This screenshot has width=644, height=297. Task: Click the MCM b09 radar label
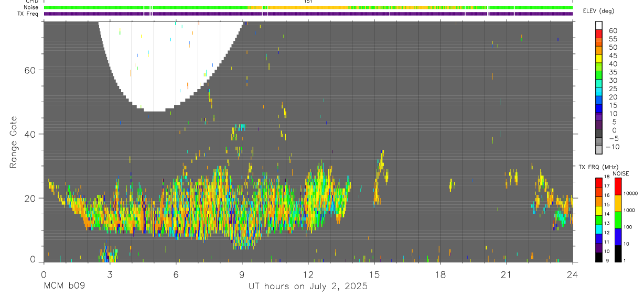(64, 287)
